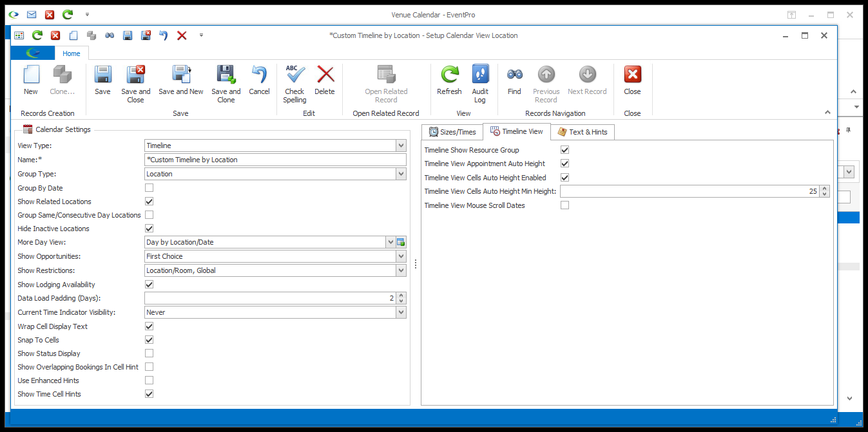Open the Venue Calendar quick access customize arrow
The height and width of the screenshot is (432, 868).
coord(87,14)
